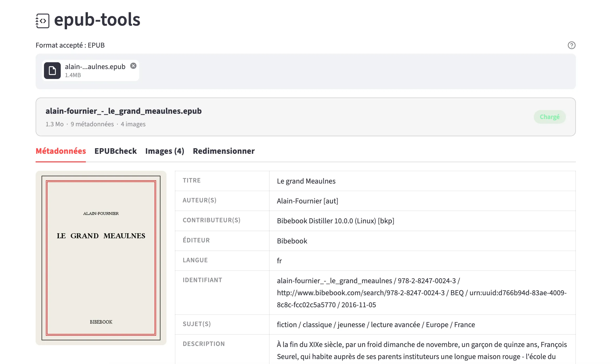Click the Le Grand Meaulnes cover thumbnail
This screenshot has height=364, width=612.
pyautogui.click(x=101, y=258)
